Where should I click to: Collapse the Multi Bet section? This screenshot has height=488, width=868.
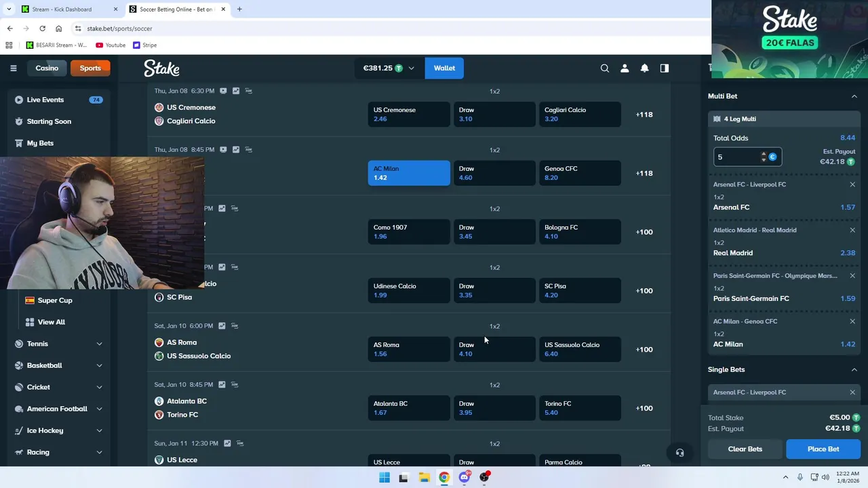[854, 96]
